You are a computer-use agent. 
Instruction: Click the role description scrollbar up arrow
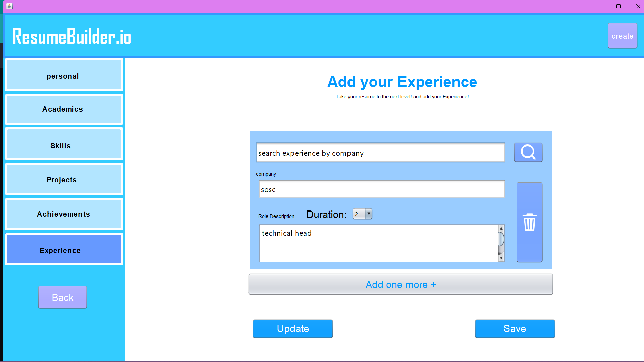pyautogui.click(x=501, y=228)
